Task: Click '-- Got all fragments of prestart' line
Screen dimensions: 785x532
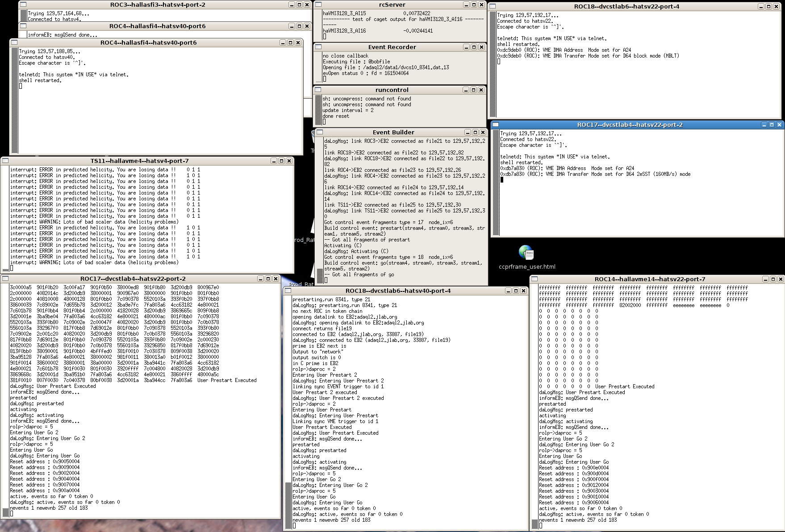Action: pos(367,240)
